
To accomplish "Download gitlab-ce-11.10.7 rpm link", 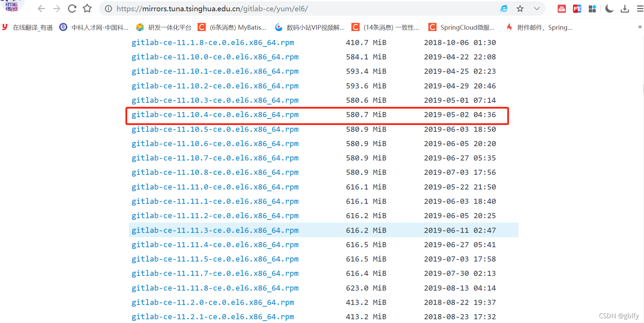I will [215, 158].
